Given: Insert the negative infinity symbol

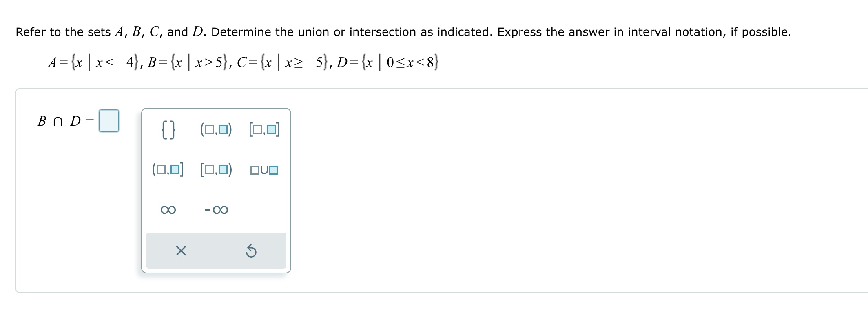Looking at the screenshot, I should coord(216,209).
